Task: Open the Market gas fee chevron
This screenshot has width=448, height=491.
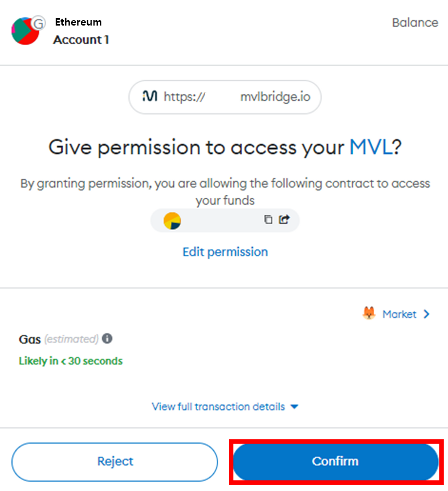Action: point(426,314)
